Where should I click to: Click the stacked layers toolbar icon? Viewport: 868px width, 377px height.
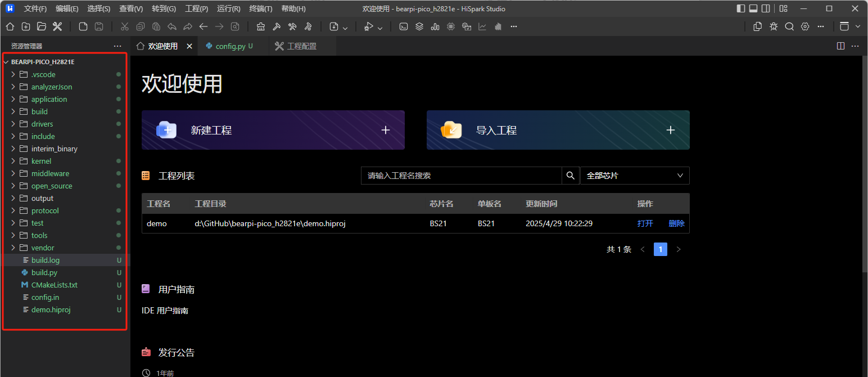coord(419,26)
